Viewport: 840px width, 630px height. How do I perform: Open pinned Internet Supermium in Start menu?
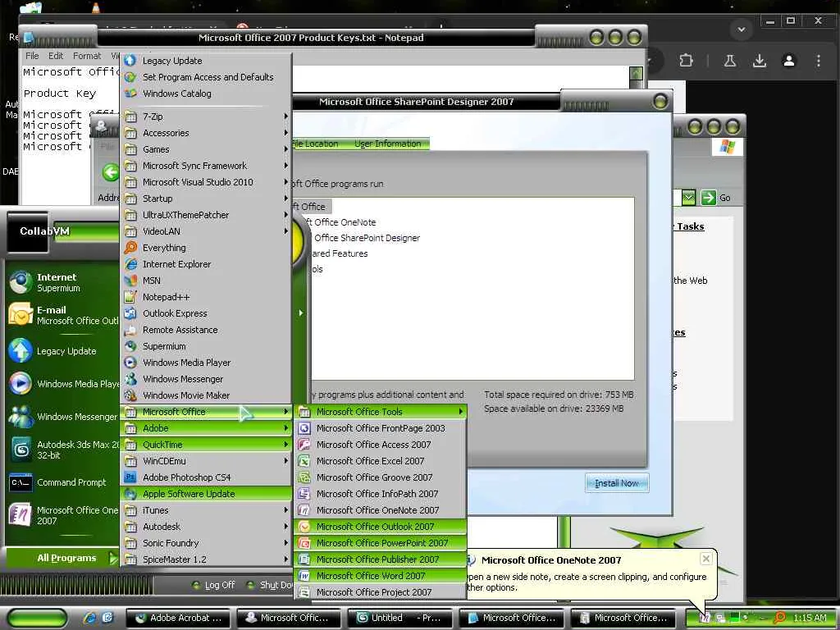[62, 282]
